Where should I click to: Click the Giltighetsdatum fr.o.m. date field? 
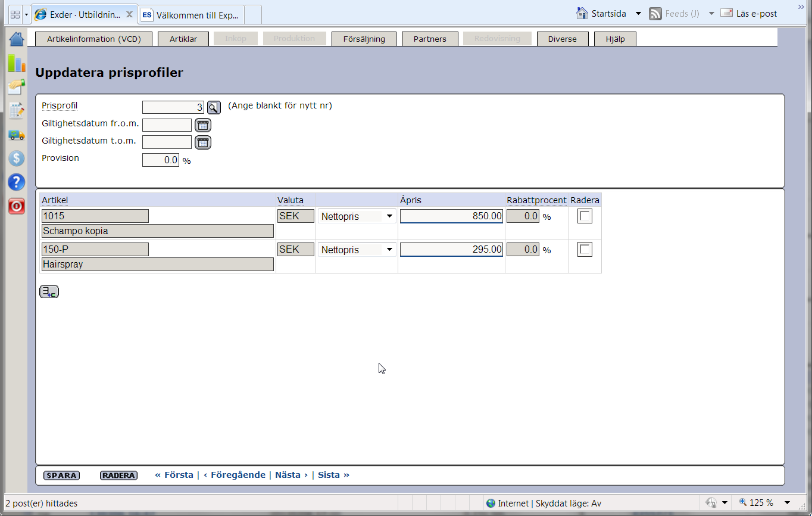(x=167, y=125)
